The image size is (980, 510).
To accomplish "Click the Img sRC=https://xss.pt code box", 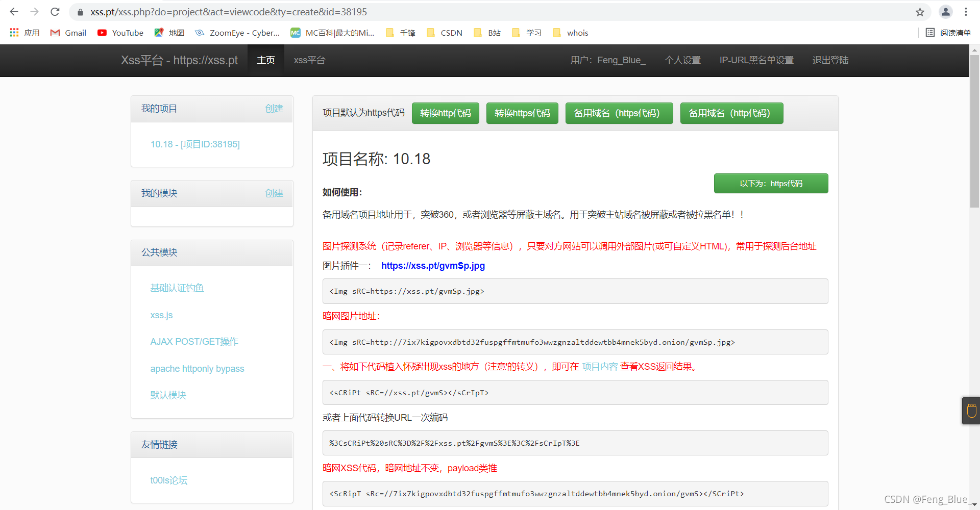I will click(x=575, y=291).
